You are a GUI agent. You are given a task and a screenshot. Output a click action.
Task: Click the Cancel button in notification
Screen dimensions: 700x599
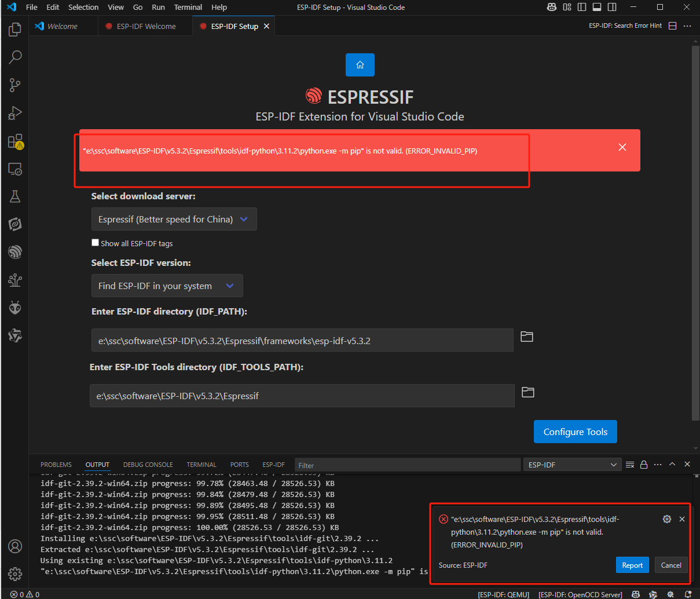pos(671,565)
